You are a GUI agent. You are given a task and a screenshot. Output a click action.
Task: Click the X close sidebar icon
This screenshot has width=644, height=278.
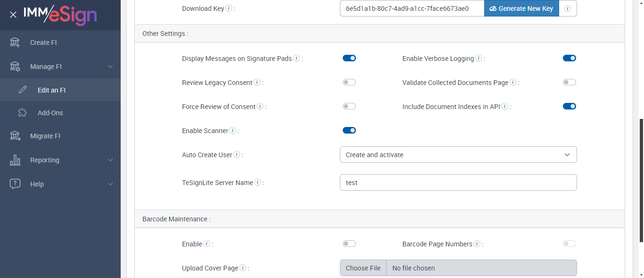point(13,15)
